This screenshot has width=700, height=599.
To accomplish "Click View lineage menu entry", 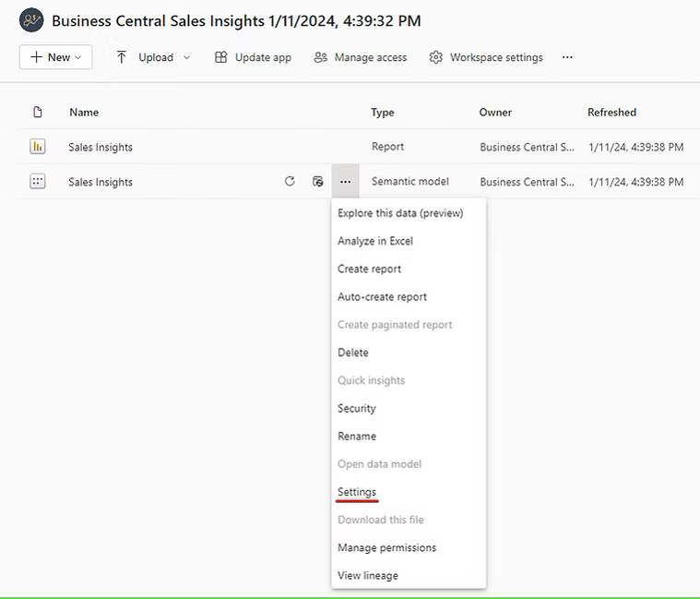I will click(x=368, y=575).
